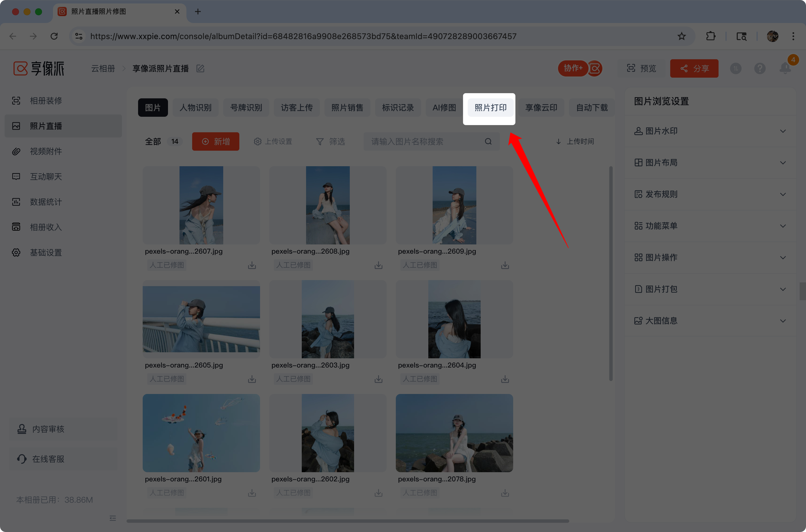Collapse the sidebar with the bottom toggle icon

point(113,518)
